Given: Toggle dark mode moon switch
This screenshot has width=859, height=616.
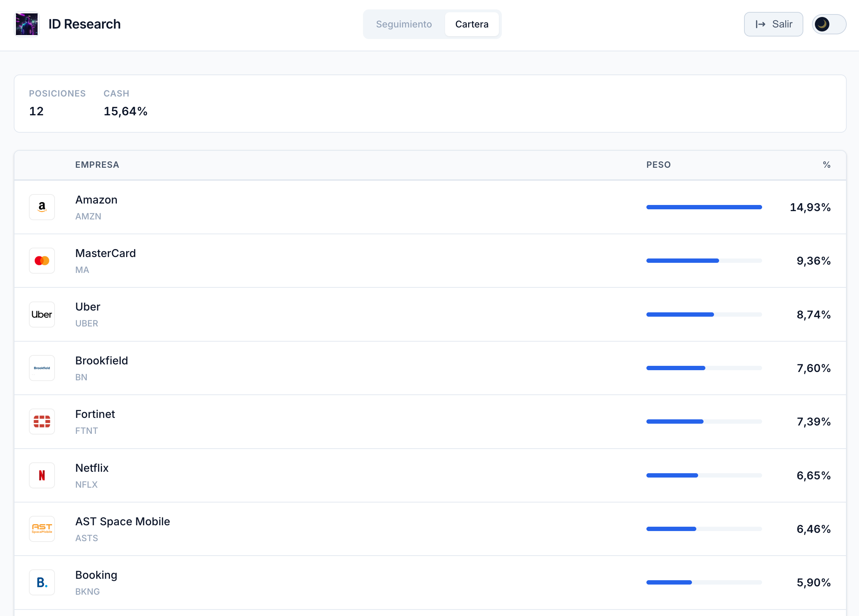Looking at the screenshot, I should 829,24.
